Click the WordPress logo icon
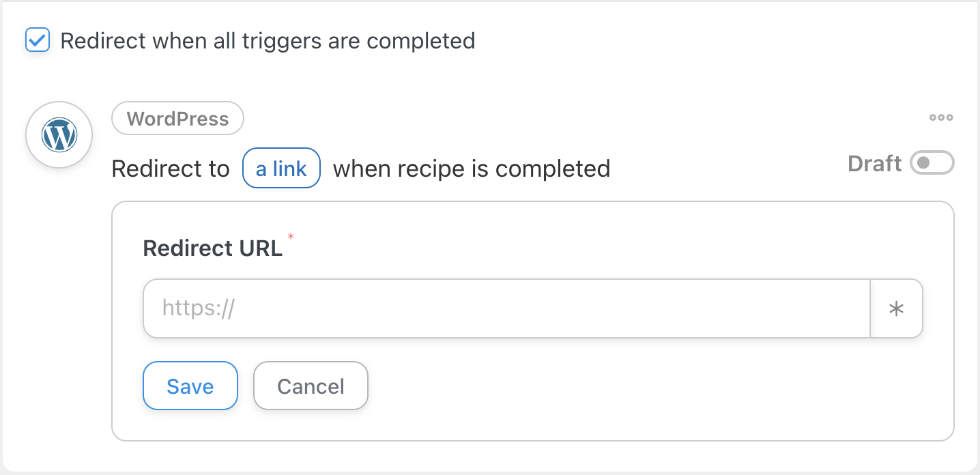 pos(59,135)
